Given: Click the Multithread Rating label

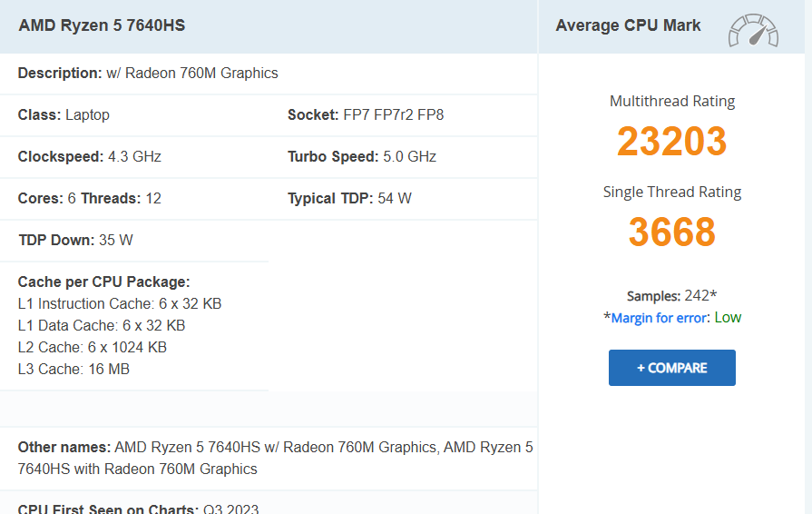Looking at the screenshot, I should tap(671, 101).
